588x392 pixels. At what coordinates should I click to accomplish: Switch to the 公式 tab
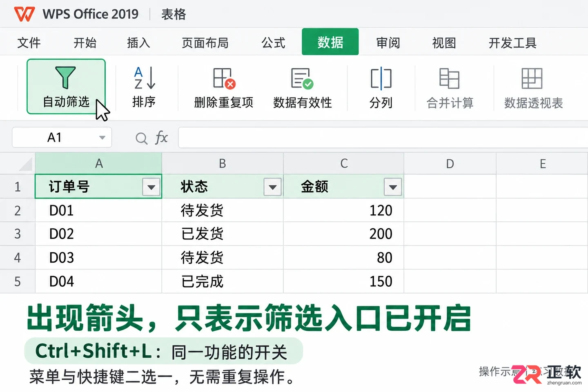pyautogui.click(x=274, y=42)
